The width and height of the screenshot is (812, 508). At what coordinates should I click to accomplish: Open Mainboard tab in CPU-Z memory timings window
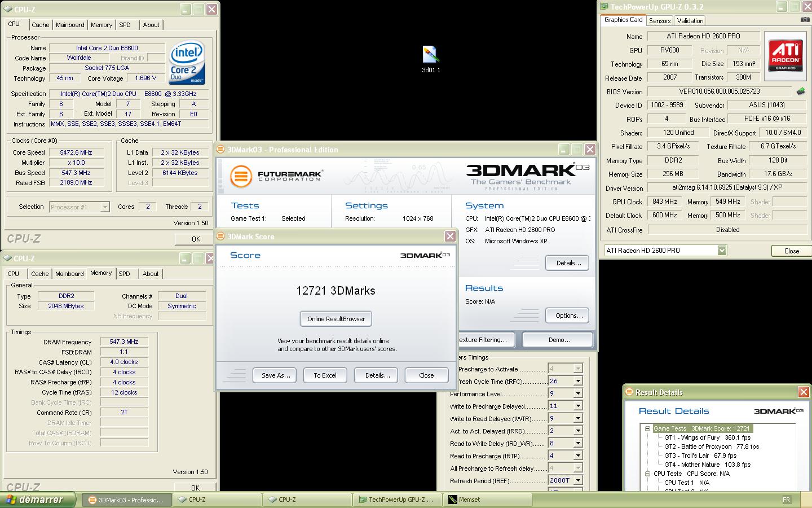69,274
